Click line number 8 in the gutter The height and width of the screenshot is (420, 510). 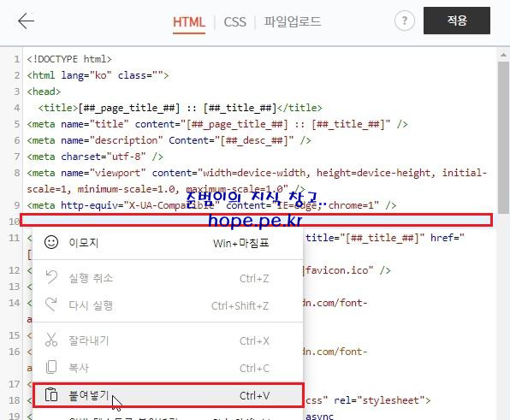tap(16, 174)
